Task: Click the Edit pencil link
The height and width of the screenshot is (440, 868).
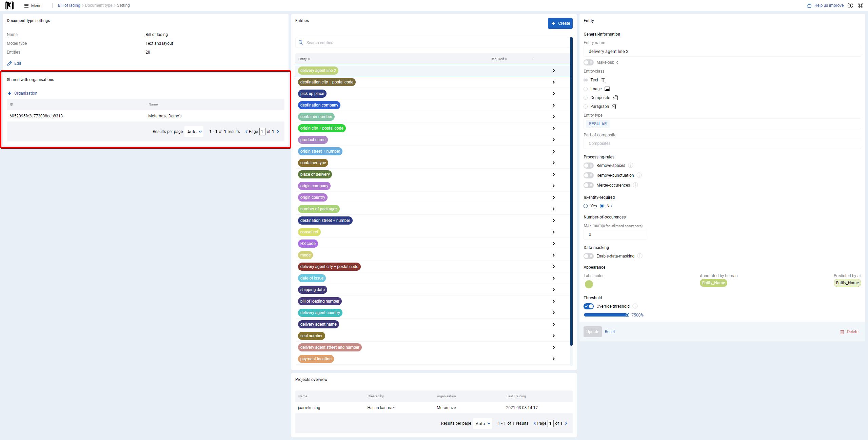Action: click(14, 63)
